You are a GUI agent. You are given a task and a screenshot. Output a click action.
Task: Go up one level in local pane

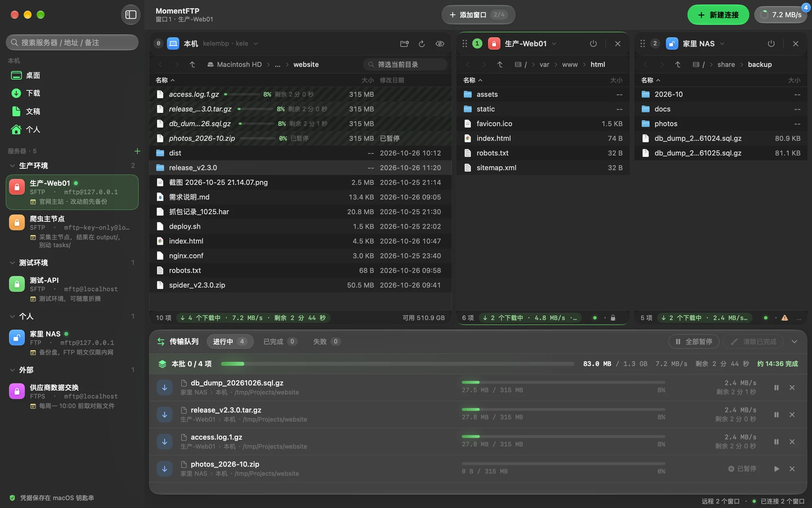tap(192, 65)
